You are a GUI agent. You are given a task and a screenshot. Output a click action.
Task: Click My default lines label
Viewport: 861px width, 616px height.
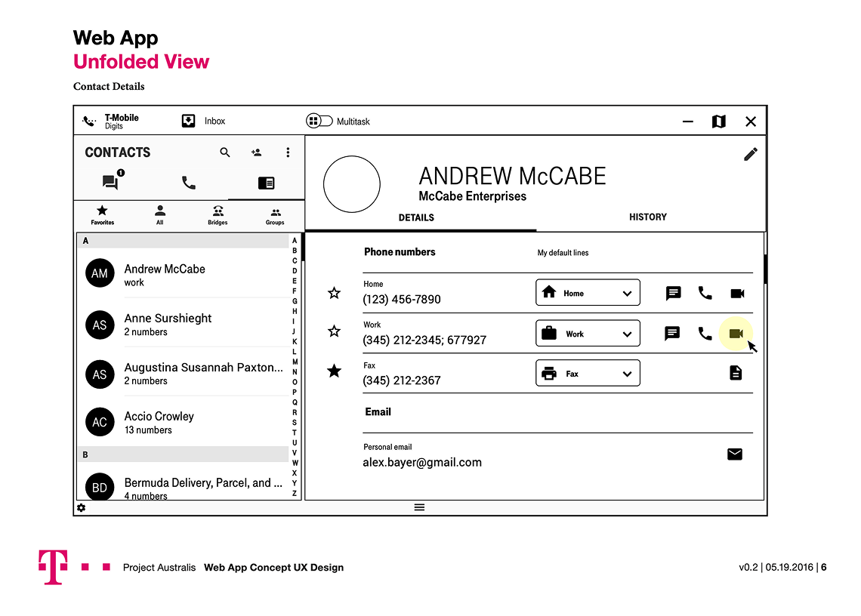(563, 253)
